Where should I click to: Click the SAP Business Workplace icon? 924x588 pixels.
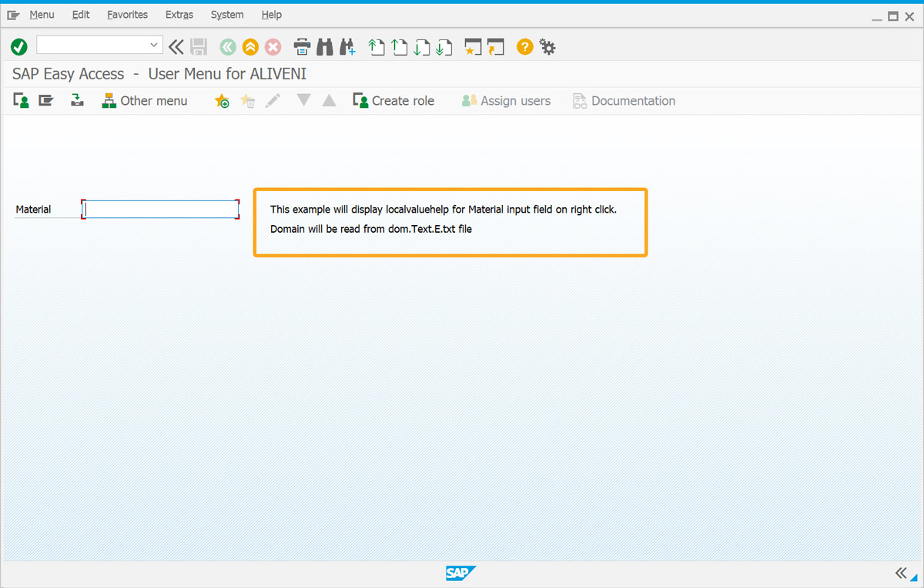coord(77,100)
